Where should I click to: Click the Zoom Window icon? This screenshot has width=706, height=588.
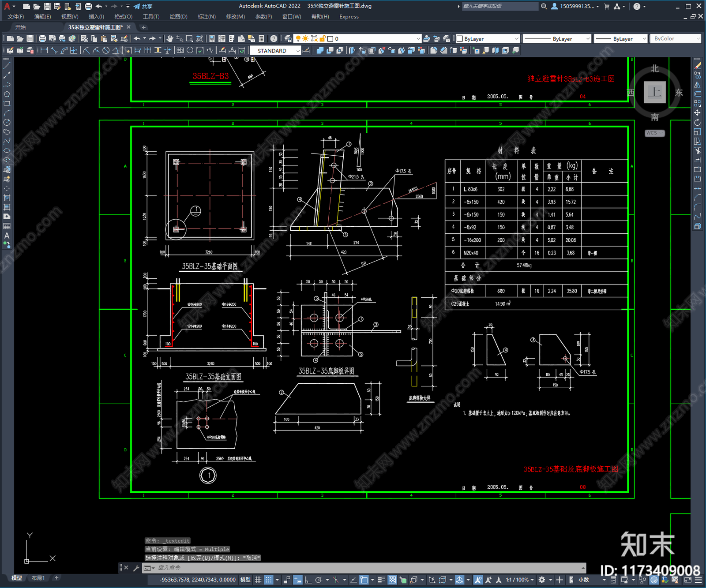[x=190, y=39]
